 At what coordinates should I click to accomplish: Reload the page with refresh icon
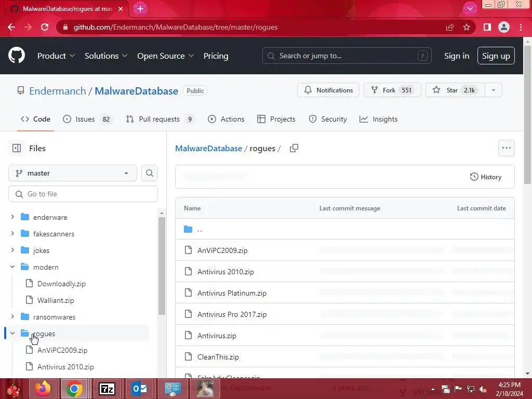(x=45, y=27)
